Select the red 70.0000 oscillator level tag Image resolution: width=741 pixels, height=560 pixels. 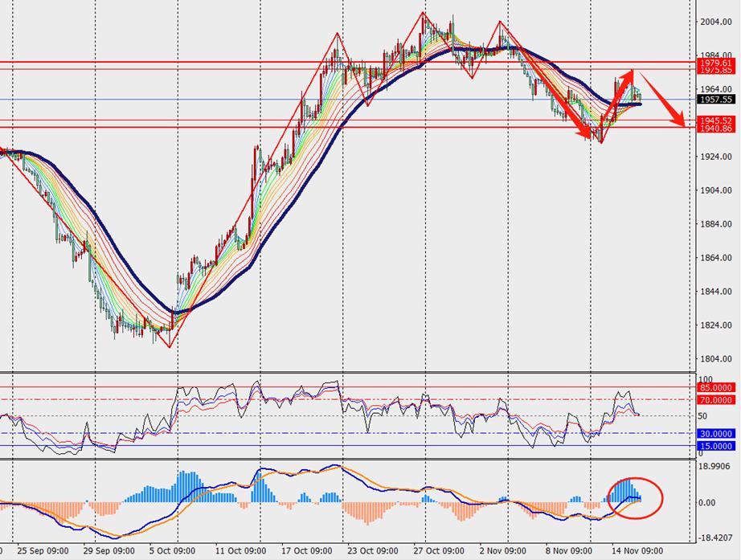(716, 400)
